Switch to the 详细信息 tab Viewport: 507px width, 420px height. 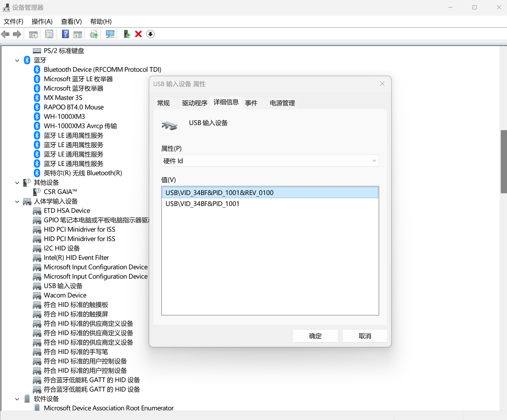coord(226,102)
